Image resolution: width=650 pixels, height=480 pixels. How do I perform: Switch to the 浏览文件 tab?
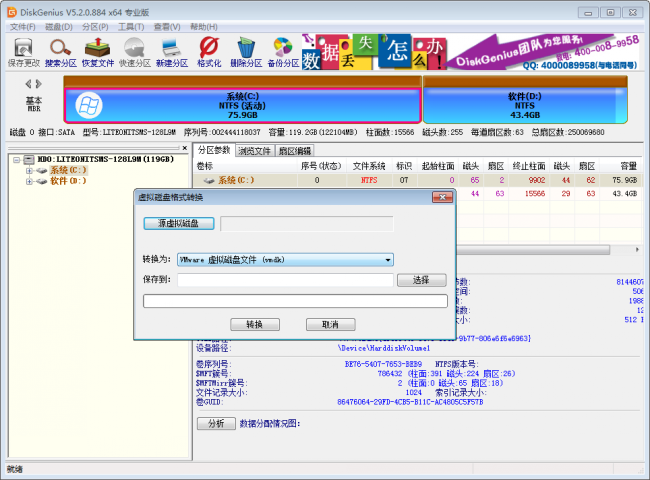click(254, 151)
